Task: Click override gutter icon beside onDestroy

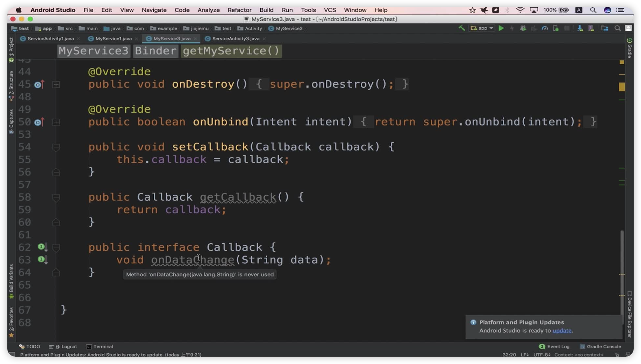Action: (x=39, y=84)
